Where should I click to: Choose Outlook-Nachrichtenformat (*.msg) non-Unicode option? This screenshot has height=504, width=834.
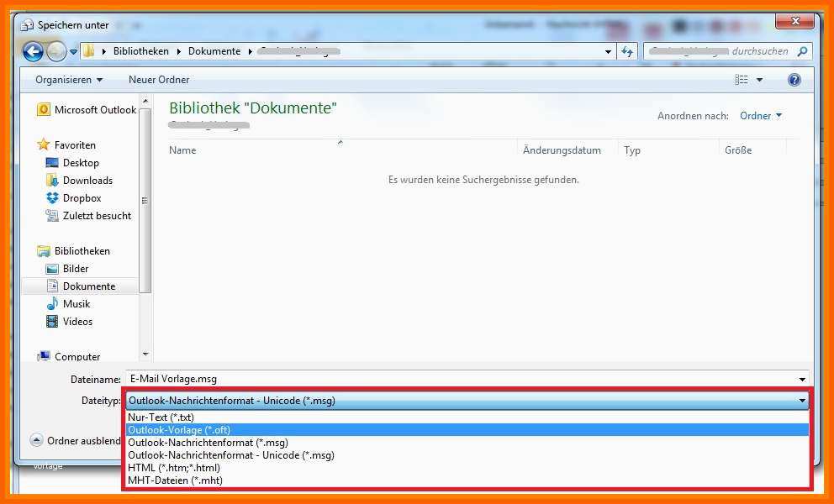pyautogui.click(x=467, y=443)
